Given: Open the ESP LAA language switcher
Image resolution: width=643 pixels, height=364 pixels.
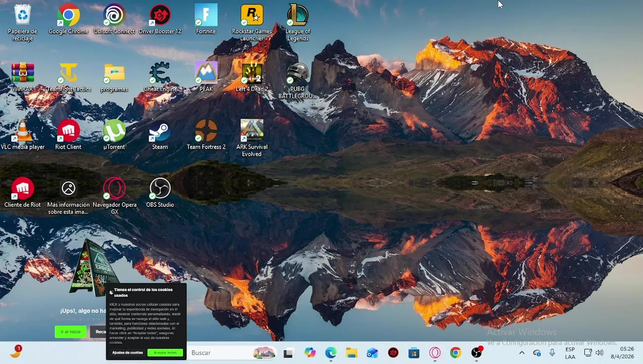Looking at the screenshot, I should (570, 353).
